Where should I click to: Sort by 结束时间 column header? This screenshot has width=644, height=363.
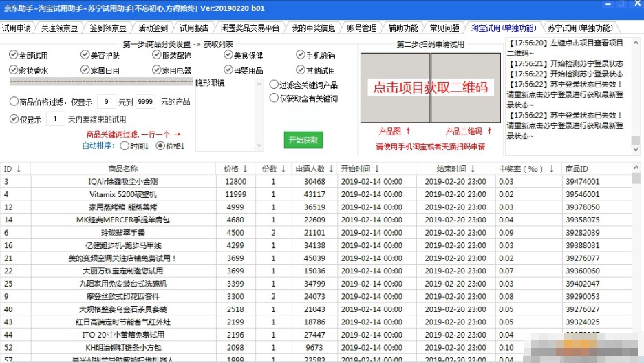(x=455, y=169)
